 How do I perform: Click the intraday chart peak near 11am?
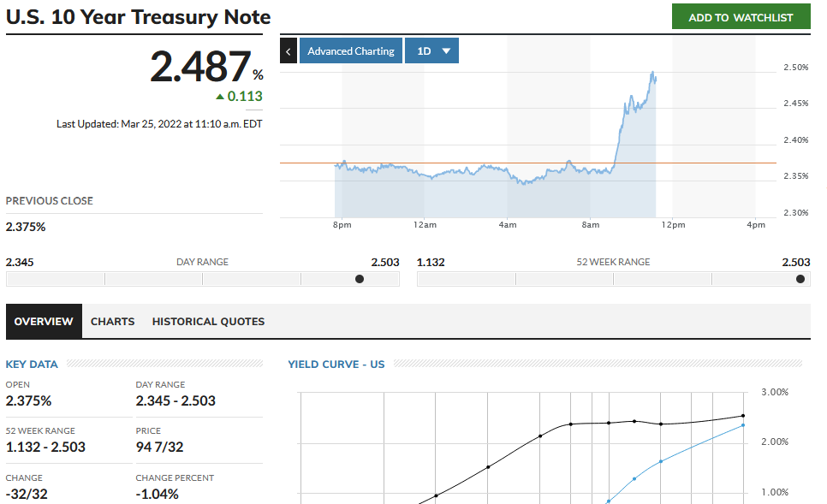(x=653, y=72)
